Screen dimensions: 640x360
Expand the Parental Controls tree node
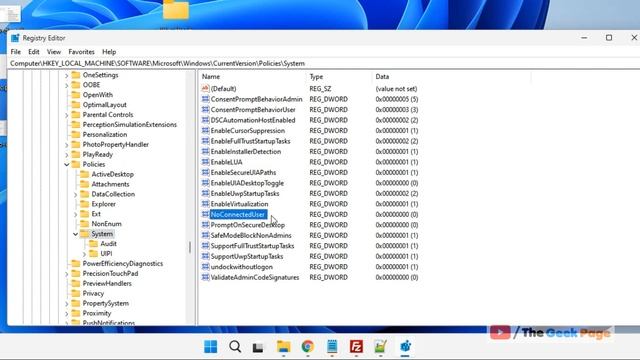pyautogui.click(x=67, y=115)
